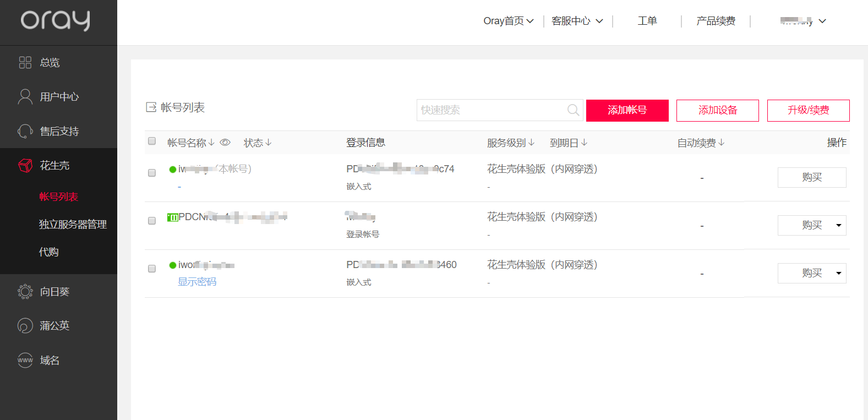Viewport: 868px width, 420px height.
Task: Click 嵌入式 text in 3460 row
Action: click(x=359, y=282)
